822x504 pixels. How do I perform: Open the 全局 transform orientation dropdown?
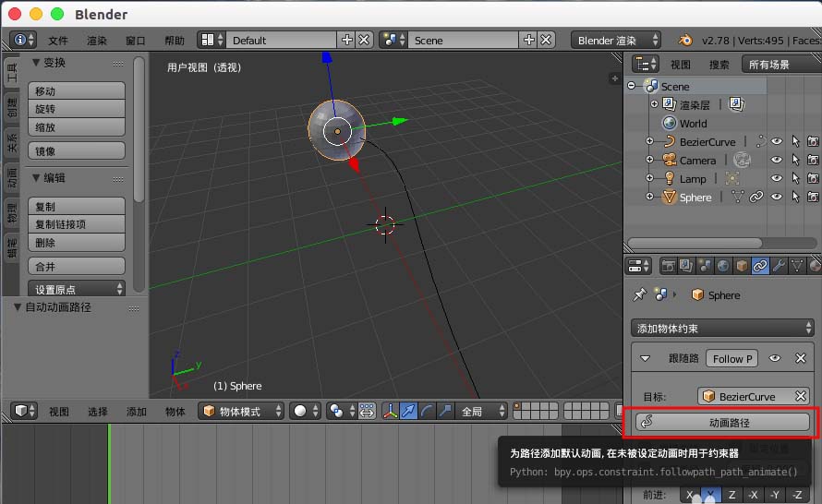pos(480,412)
